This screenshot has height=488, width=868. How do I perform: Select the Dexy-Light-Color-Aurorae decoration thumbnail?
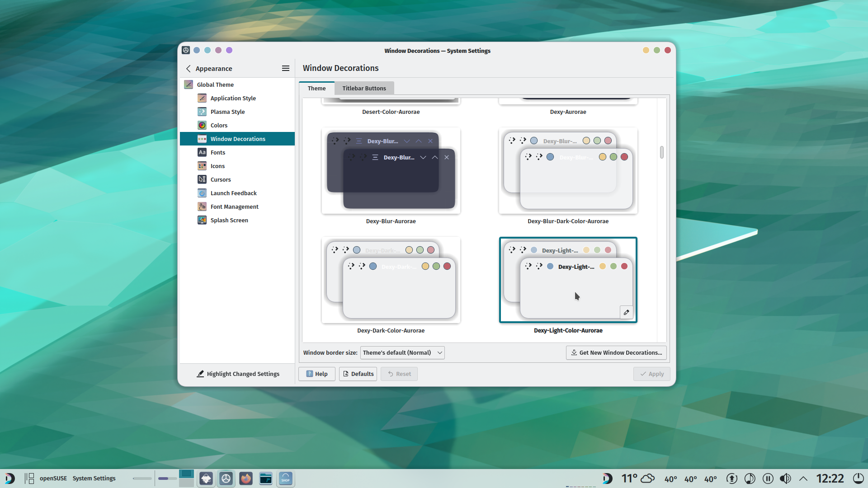pyautogui.click(x=568, y=280)
